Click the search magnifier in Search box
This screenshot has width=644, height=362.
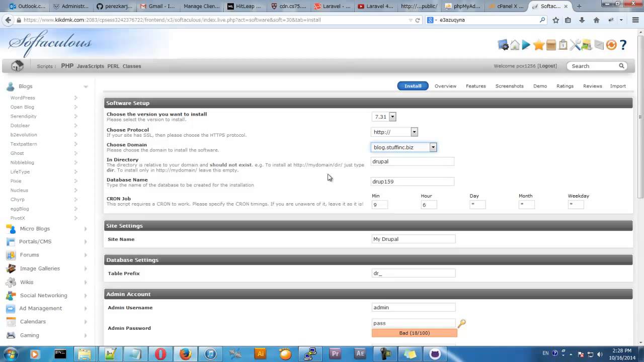[621, 66]
